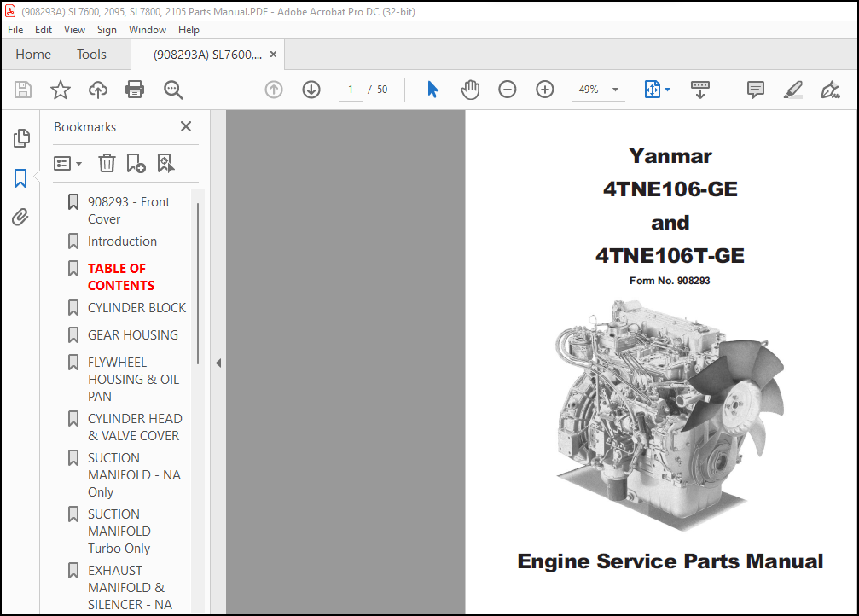This screenshot has width=859, height=616.
Task: Open the Introduction bookmark
Action: (x=122, y=241)
